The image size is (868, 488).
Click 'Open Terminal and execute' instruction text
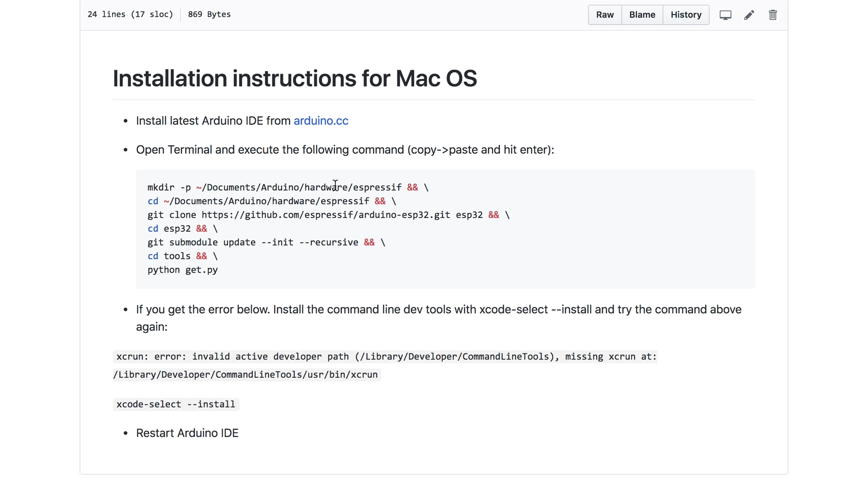(x=345, y=150)
